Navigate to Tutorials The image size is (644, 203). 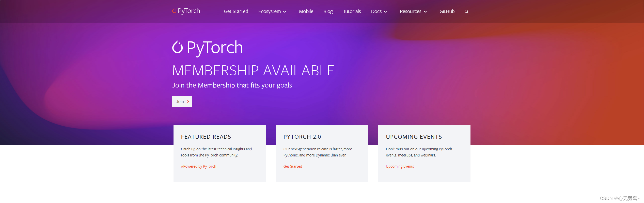point(352,11)
